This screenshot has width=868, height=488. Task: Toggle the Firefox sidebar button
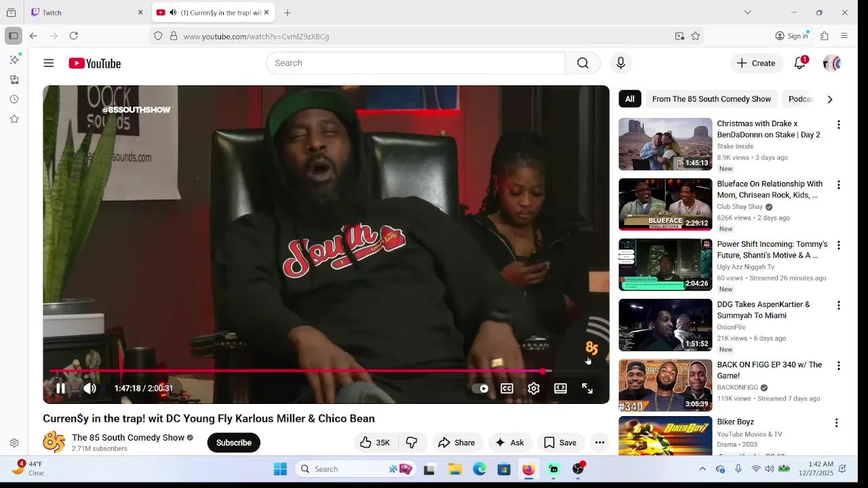13,36
